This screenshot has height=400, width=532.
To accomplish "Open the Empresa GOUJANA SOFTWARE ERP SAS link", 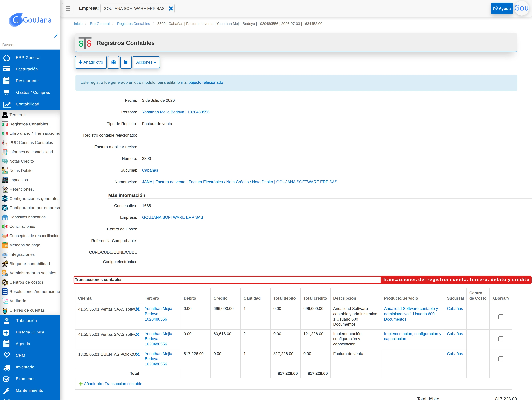I will 172,217.
